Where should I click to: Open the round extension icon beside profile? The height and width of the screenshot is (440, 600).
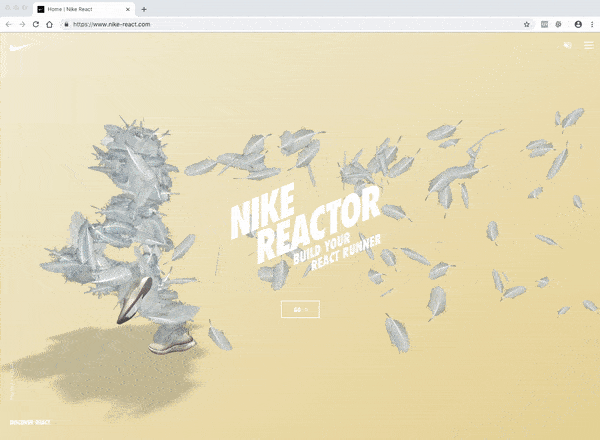point(559,24)
